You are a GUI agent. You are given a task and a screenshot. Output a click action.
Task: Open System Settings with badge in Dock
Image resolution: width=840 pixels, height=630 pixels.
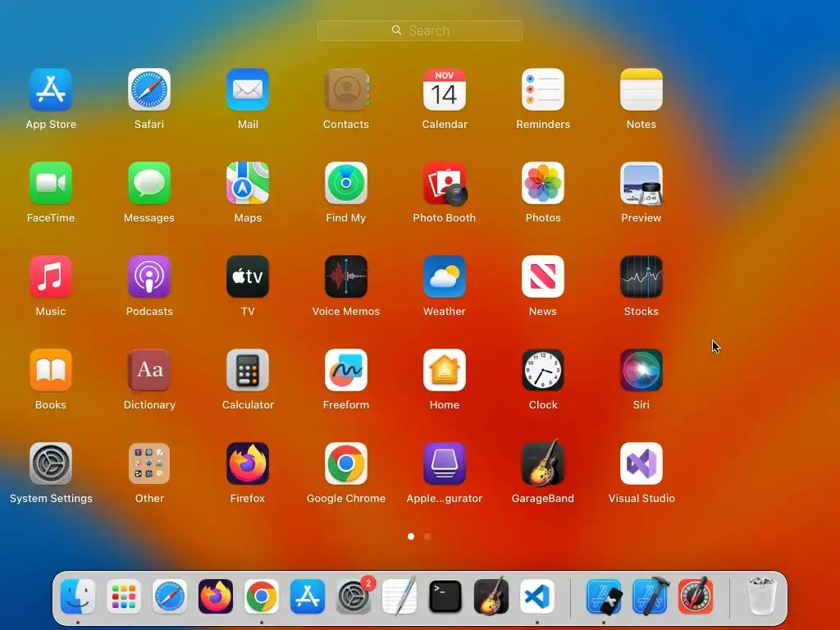(354, 596)
